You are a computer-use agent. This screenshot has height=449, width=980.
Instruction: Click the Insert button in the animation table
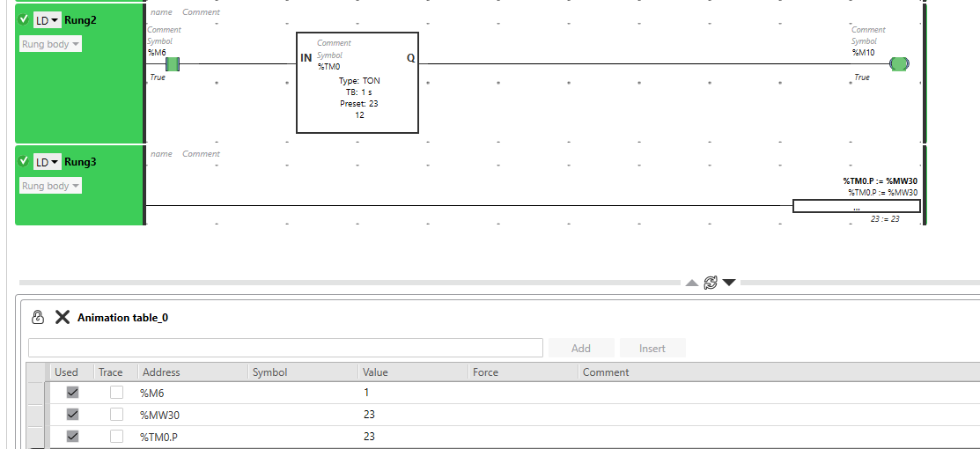coord(652,349)
